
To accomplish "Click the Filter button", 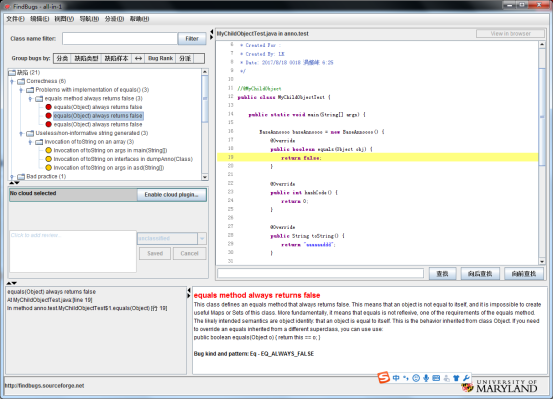I will click(192, 38).
